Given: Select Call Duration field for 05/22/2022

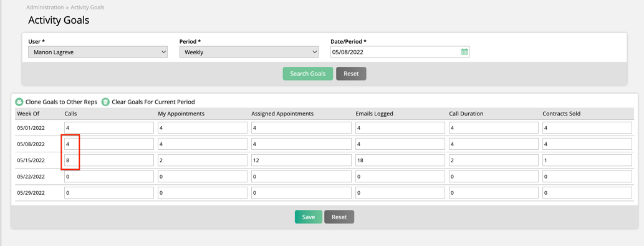Looking at the screenshot, I should tap(493, 177).
